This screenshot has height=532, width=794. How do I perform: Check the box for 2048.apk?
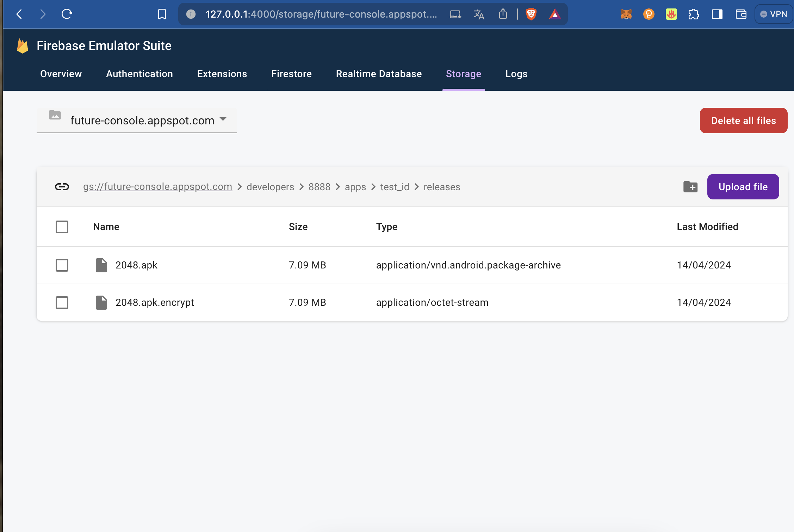click(x=62, y=265)
